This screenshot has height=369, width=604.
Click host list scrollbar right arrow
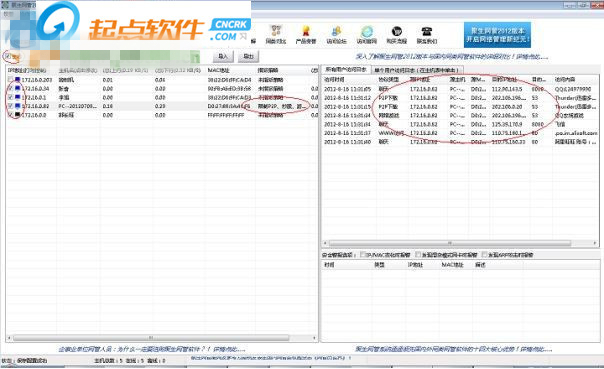coord(314,338)
